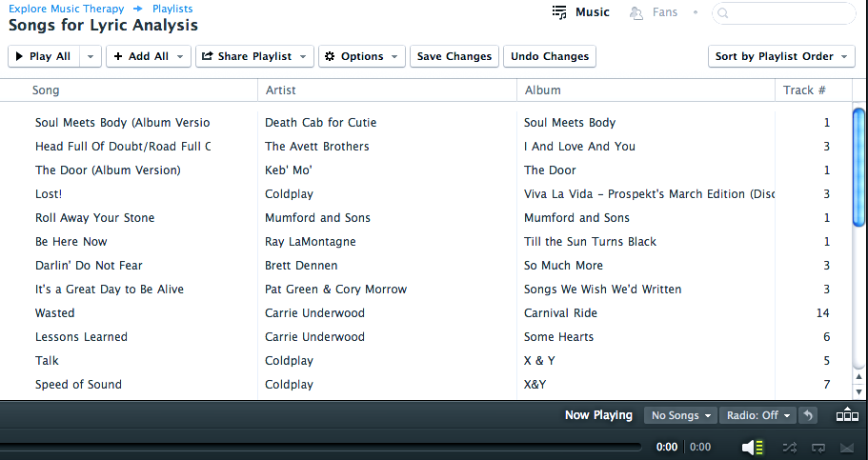
Task: Click the scrollbar down arrow
Action: (858, 391)
